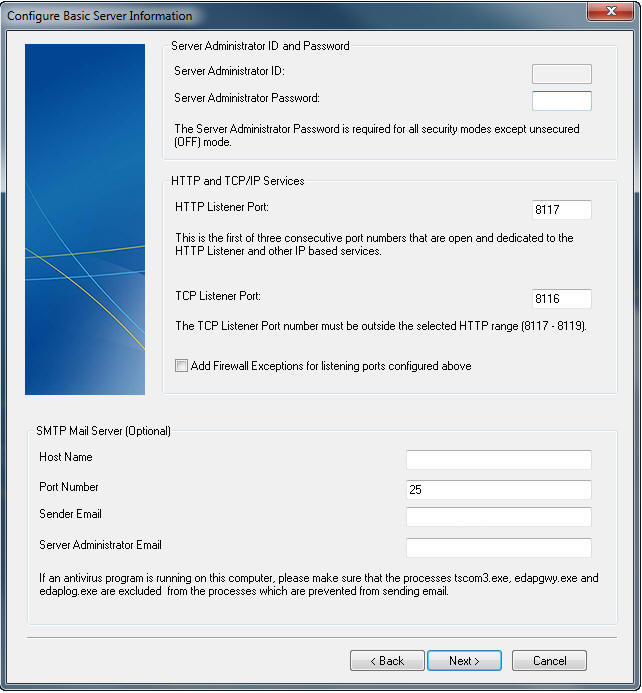Click the 'HTTP Listener Port:' label
This screenshot has height=693, width=642.
222,207
